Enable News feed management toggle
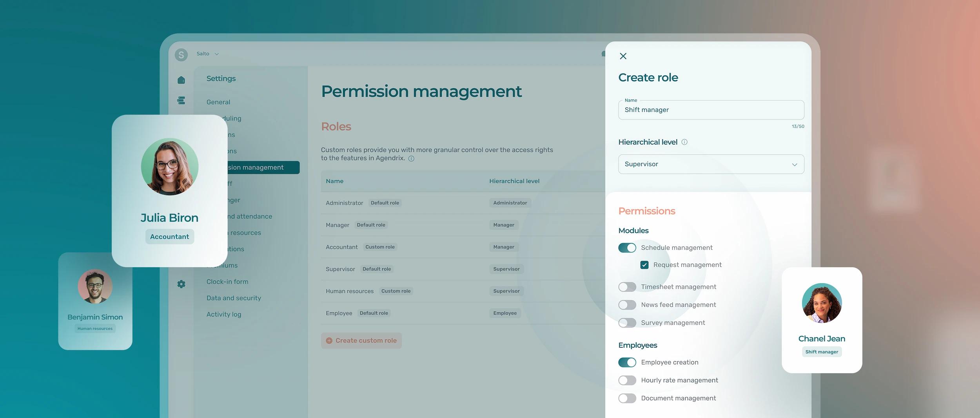The image size is (980, 418). pyautogui.click(x=627, y=305)
